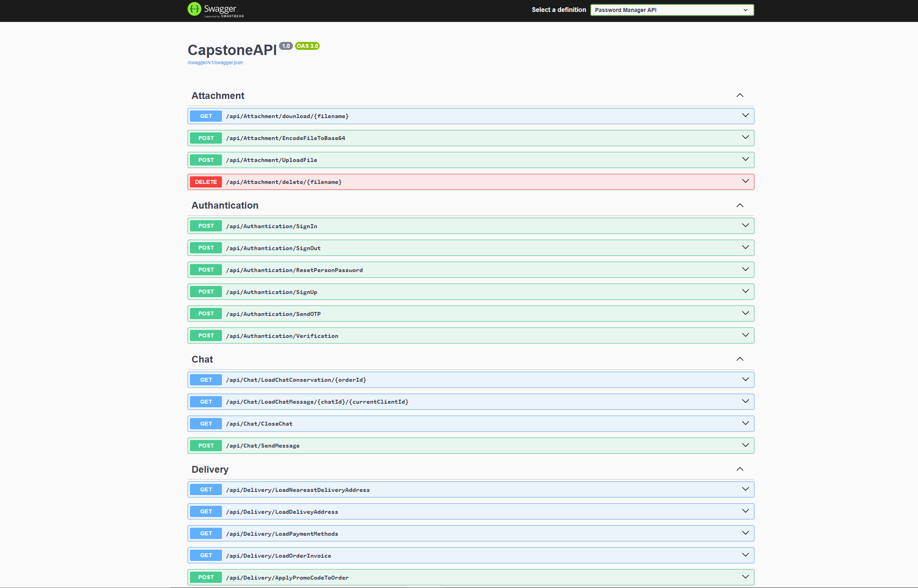Expand the GET Attachment download endpoint arrow
Image resolution: width=918 pixels, height=588 pixels.
pyautogui.click(x=745, y=116)
